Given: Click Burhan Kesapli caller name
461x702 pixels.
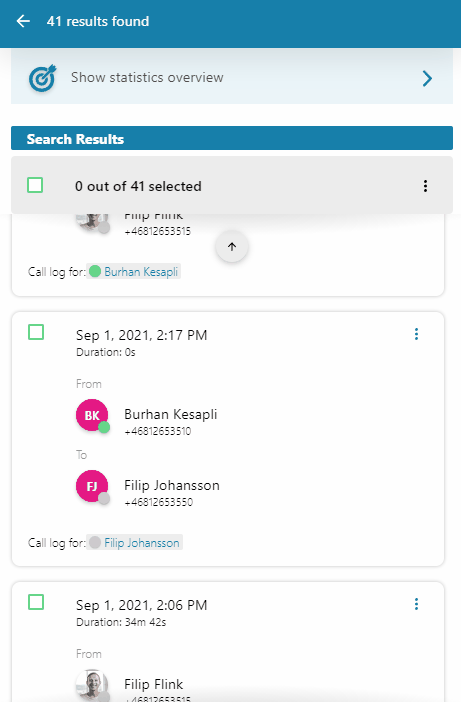Looking at the screenshot, I should pos(171,414).
